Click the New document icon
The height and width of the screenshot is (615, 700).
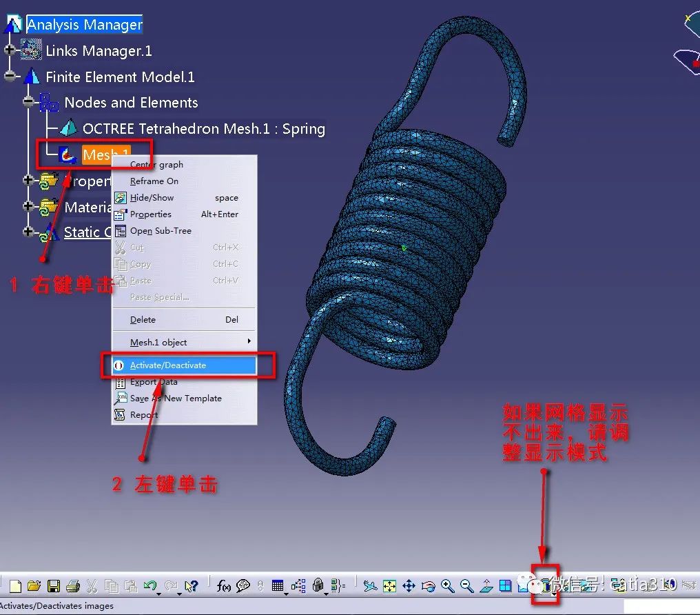[x=15, y=586]
